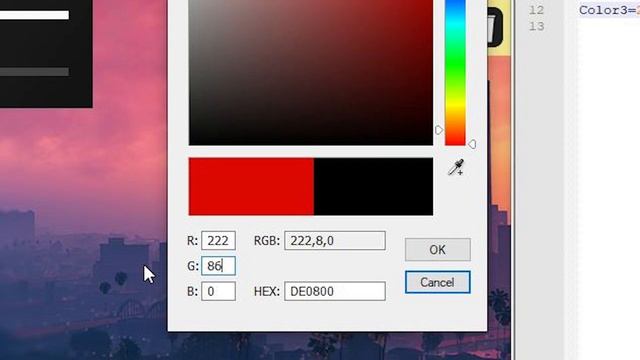Select the RGB 222,8,0 text field
The image size is (640, 360).
pos(335,241)
